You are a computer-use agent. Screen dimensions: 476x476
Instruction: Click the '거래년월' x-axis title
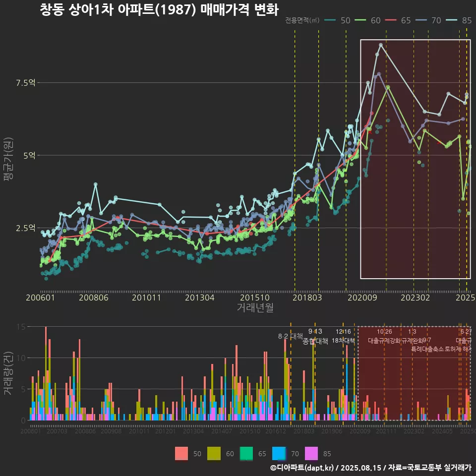[x=255, y=307]
